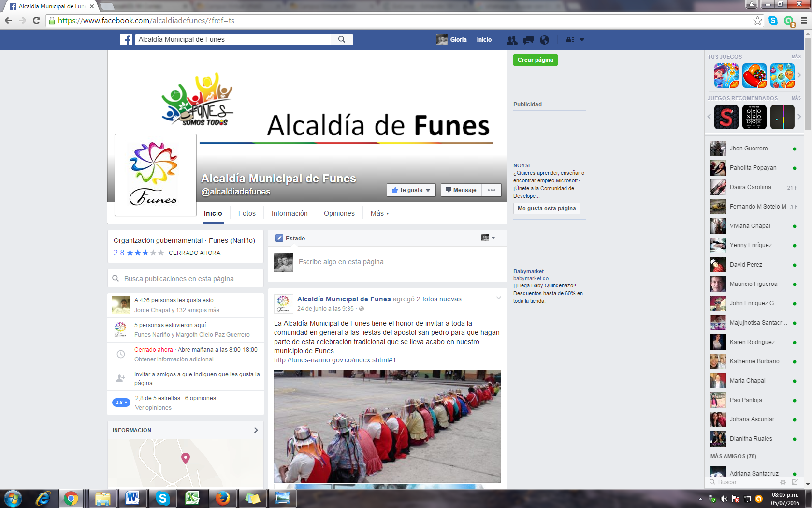Click the Skype extension icon
This screenshot has width=812, height=508.
click(773, 21)
